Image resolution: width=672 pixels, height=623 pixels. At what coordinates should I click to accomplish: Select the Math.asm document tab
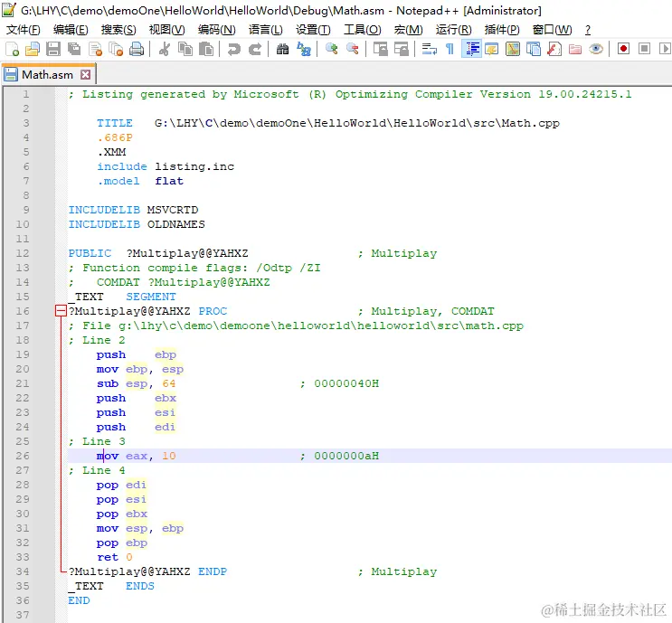click(47, 74)
